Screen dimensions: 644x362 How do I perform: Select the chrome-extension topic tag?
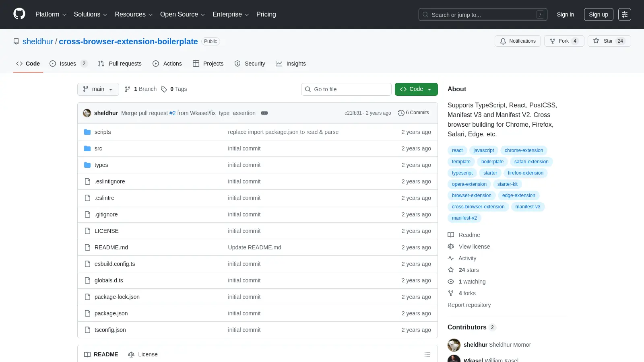pyautogui.click(x=524, y=150)
